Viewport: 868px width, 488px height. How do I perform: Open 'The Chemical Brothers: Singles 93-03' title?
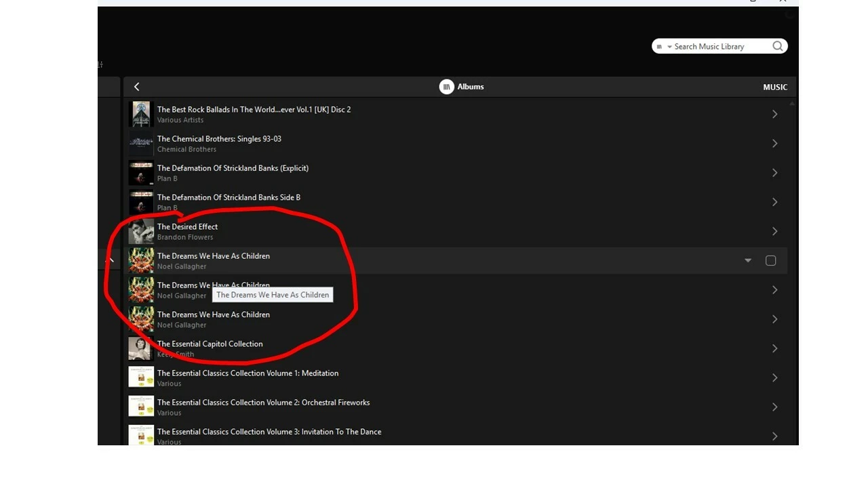219,139
